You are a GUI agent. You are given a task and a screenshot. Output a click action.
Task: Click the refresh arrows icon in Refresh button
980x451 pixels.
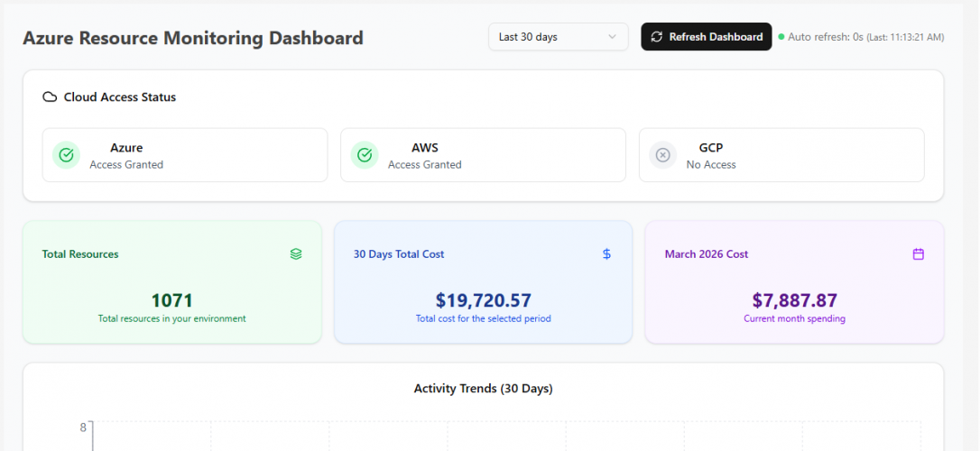[656, 37]
